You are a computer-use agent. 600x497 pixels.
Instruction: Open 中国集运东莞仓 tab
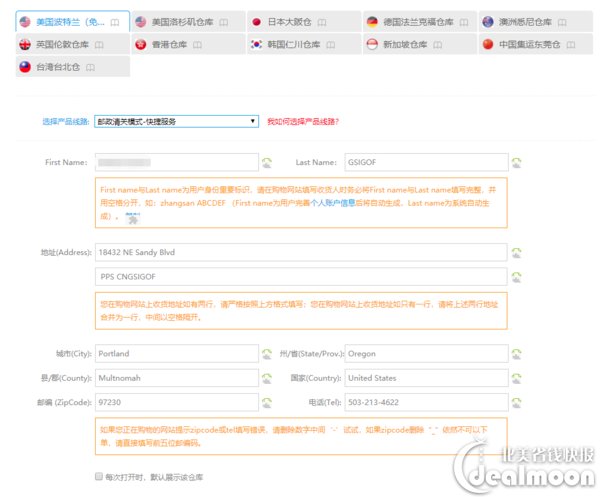click(x=536, y=44)
